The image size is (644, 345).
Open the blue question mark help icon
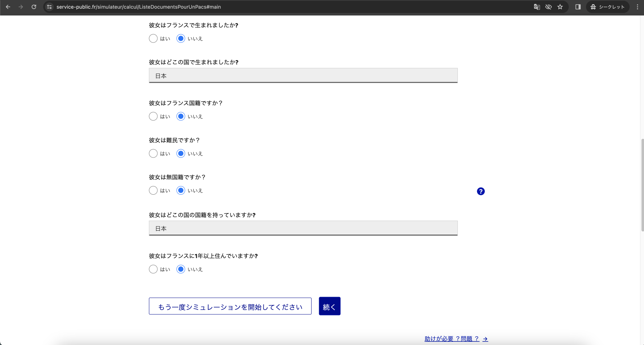[481, 191]
